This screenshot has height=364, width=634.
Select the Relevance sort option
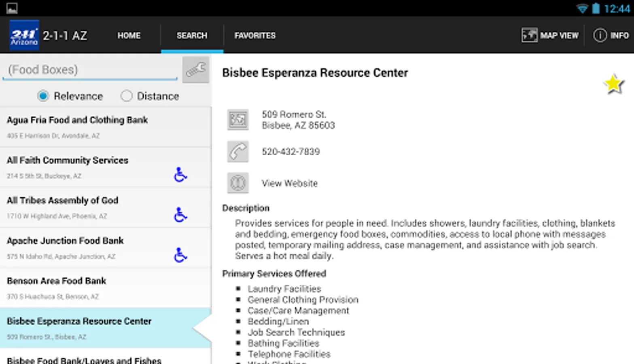[70, 96]
